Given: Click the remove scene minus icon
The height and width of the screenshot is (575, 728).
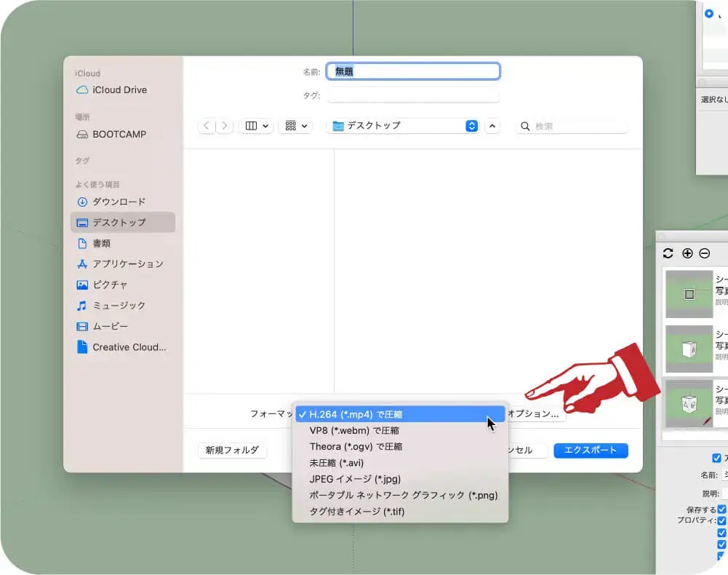Looking at the screenshot, I should pos(704,253).
